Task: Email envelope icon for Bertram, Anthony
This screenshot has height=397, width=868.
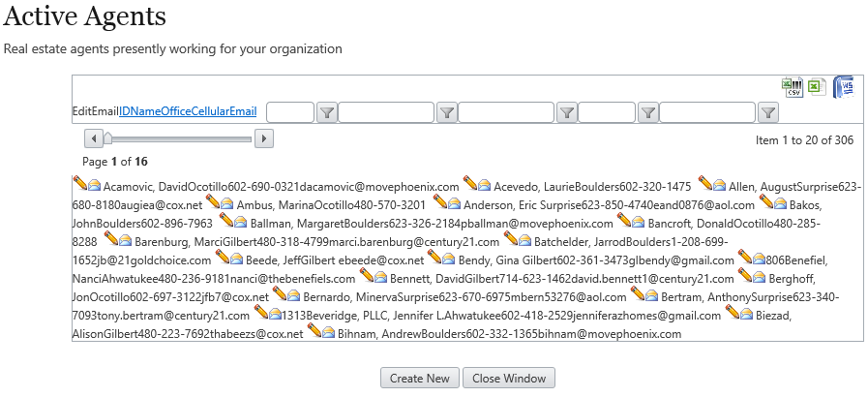Action: [x=651, y=295]
